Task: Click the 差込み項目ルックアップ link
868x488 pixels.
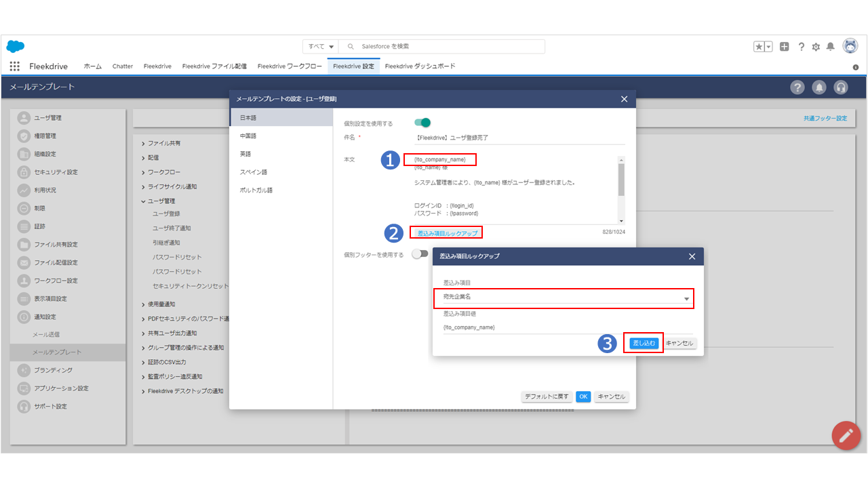Action: (448, 233)
